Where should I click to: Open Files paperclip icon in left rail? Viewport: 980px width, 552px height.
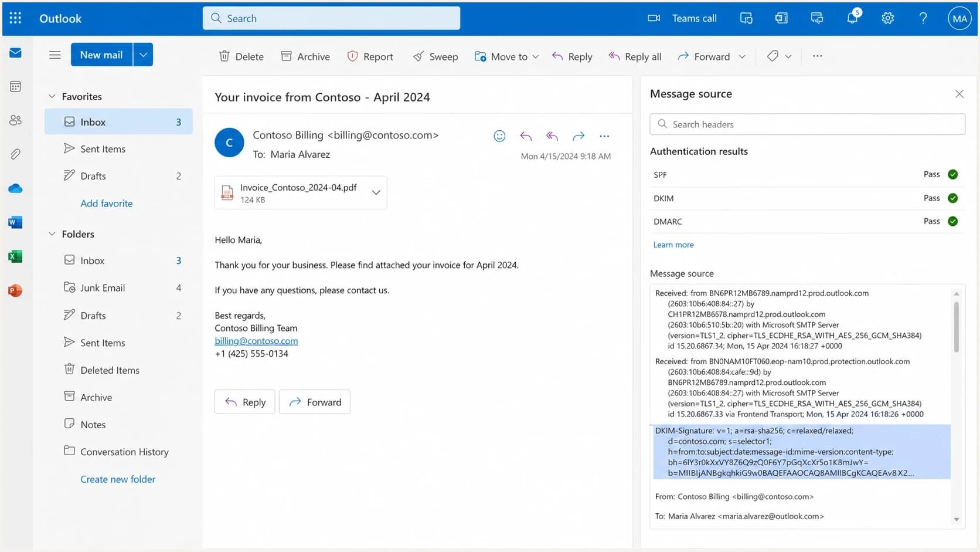pos(16,154)
